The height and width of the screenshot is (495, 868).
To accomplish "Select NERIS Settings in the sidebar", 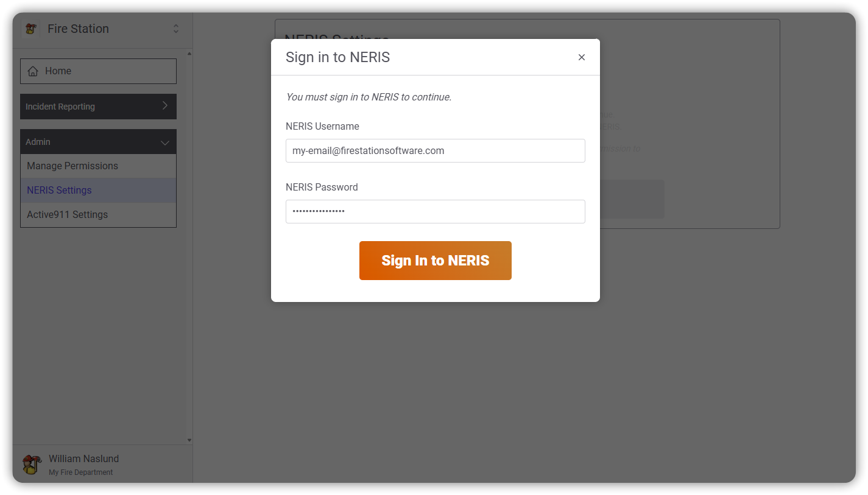I will [59, 190].
